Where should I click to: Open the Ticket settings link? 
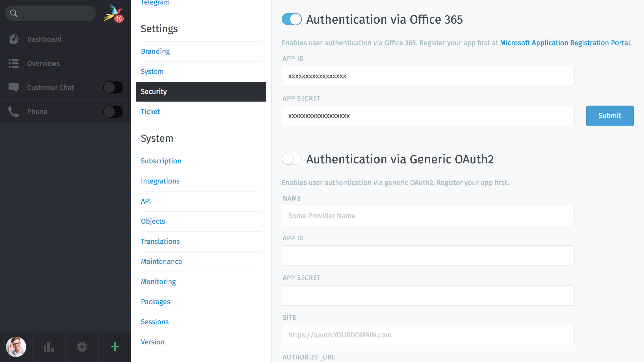tap(150, 112)
